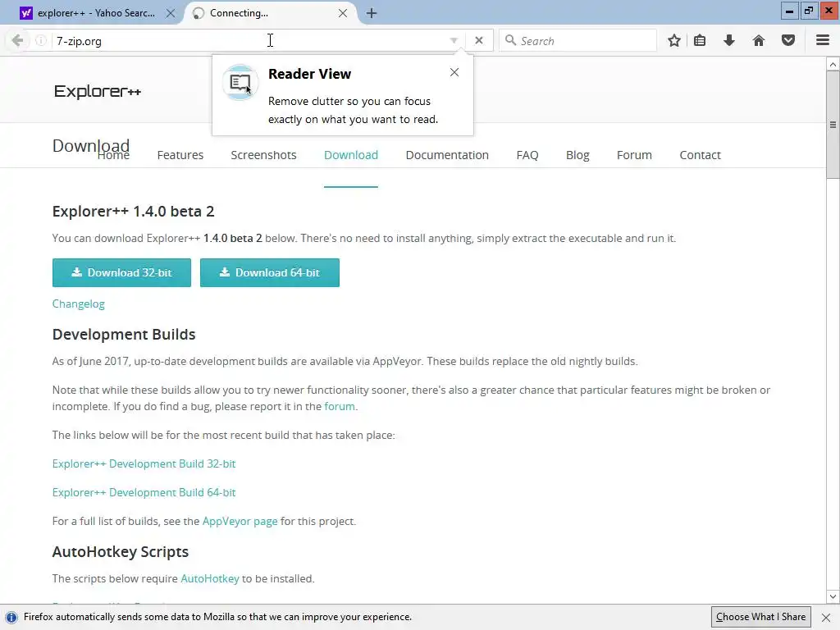This screenshot has height=630, width=840.
Task: Click the Explorer++ site logo
Action: coord(98,92)
